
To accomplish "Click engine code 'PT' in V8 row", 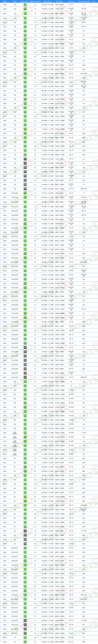I will 84,637.
